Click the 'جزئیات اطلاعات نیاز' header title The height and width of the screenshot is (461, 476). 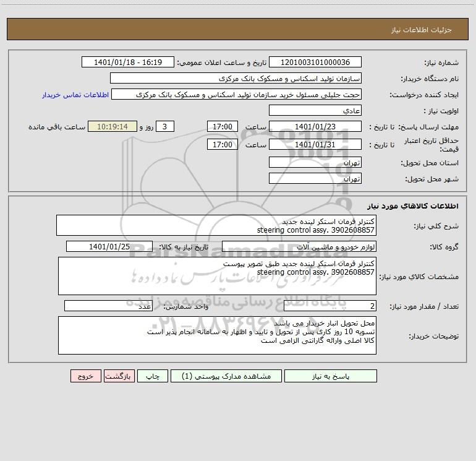click(422, 30)
